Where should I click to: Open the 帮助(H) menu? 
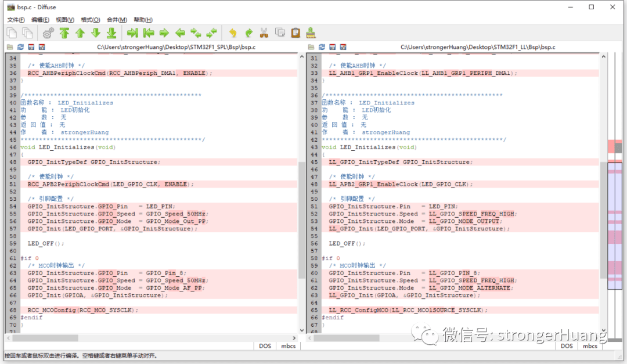(143, 20)
